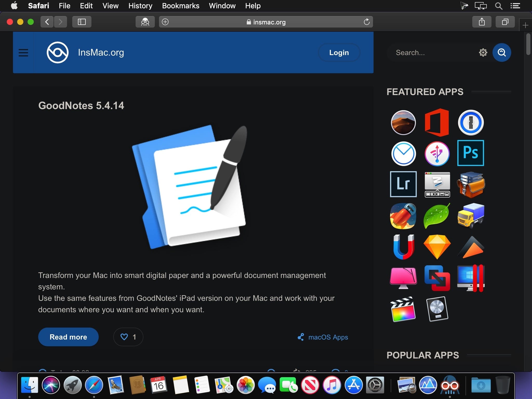
Task: Click the Microsoft Office featured app icon
Action: (437, 122)
